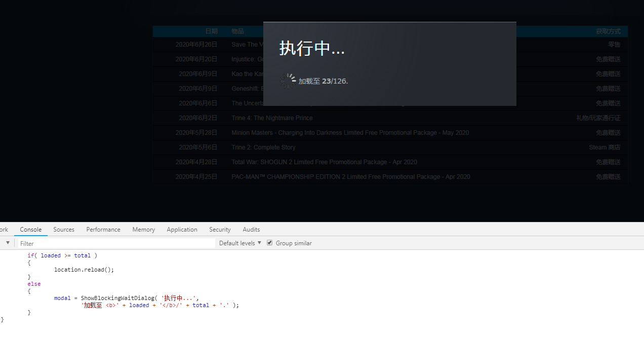Select the Trine 2: Complete Story entry
The height and width of the screenshot is (337, 644).
coord(263,147)
